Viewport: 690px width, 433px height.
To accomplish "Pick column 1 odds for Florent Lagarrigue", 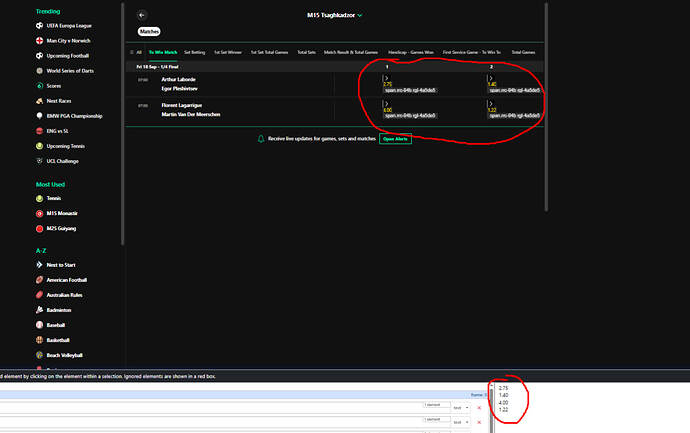I will coord(387,110).
